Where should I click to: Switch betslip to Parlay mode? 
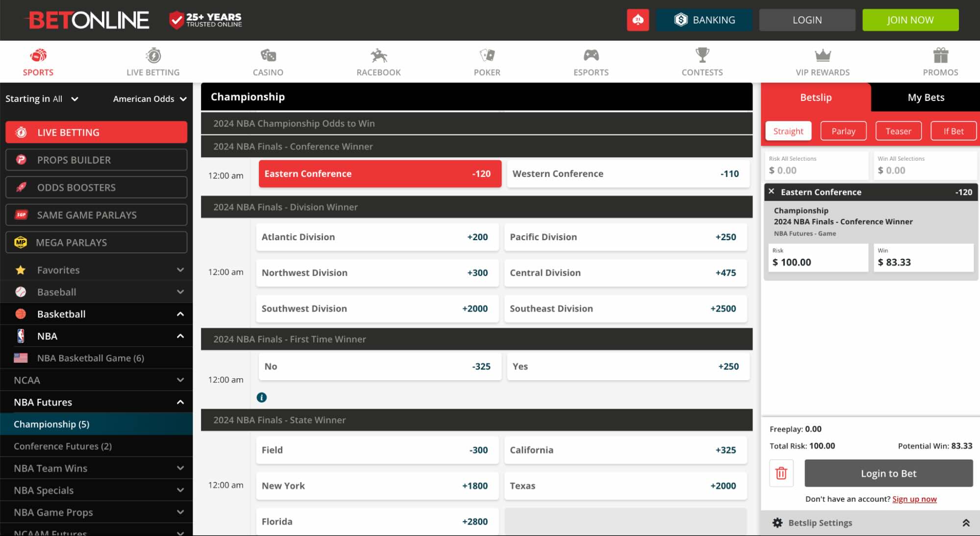pyautogui.click(x=843, y=131)
